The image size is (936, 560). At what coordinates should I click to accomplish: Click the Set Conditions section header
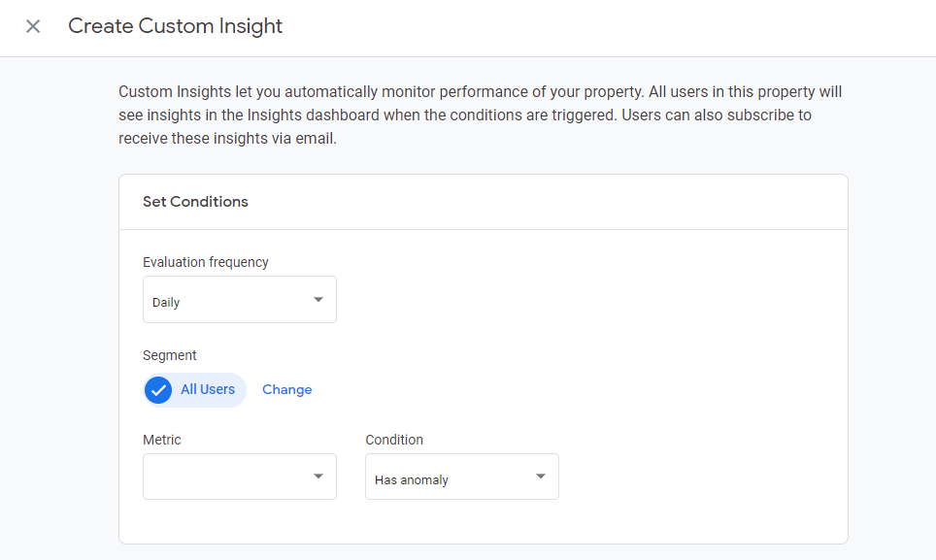(195, 202)
